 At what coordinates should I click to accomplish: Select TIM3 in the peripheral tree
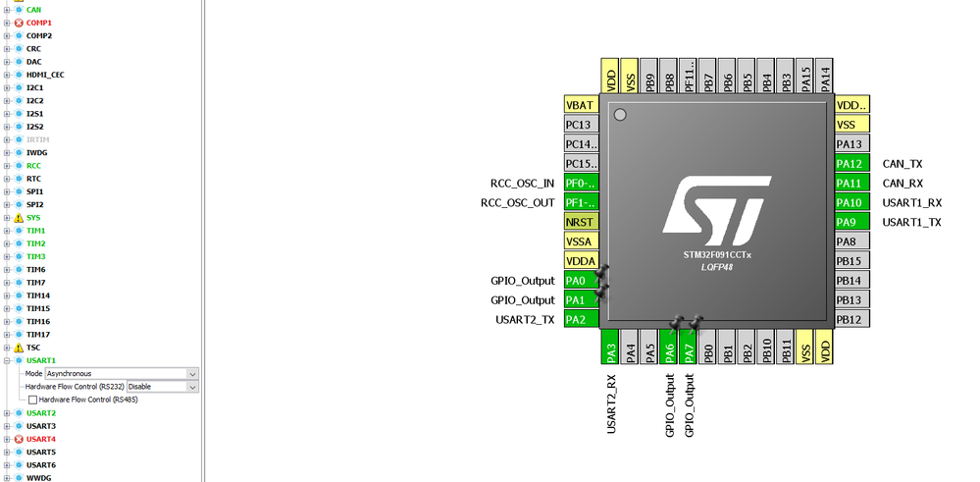[35, 257]
